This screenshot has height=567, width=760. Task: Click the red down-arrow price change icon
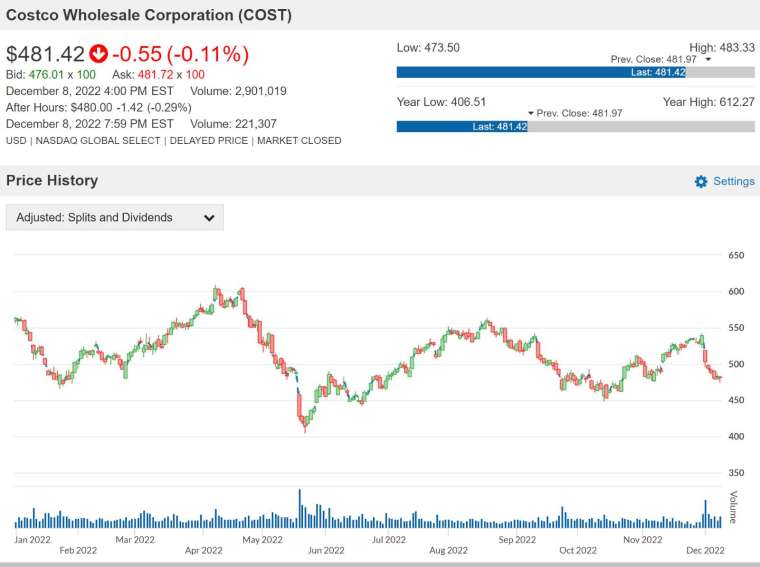98,54
